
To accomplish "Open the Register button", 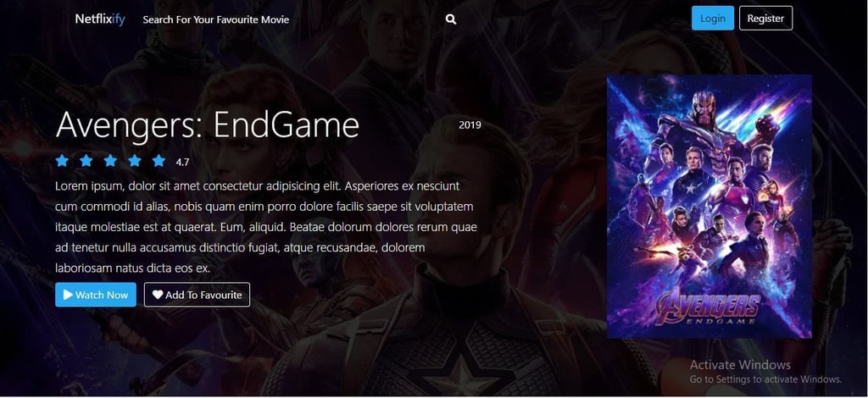I will tap(765, 19).
